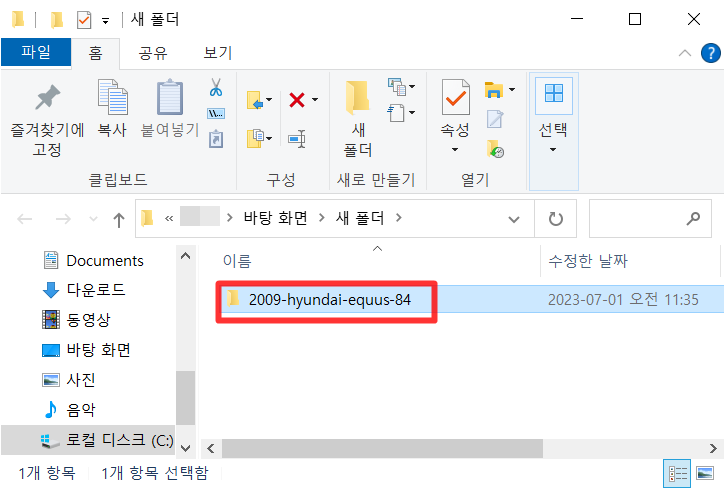This screenshot has width=725, height=489.
Task: Go back with the left arrow
Action: click(x=25, y=219)
